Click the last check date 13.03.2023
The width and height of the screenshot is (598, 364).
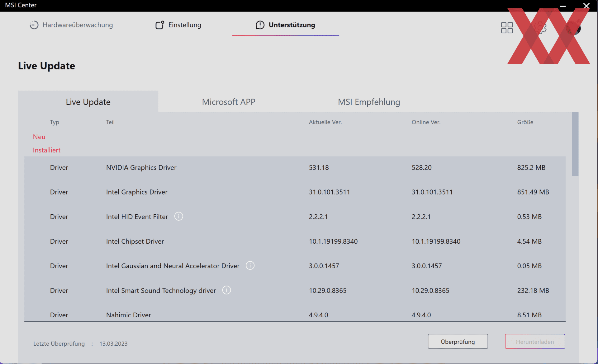(114, 344)
